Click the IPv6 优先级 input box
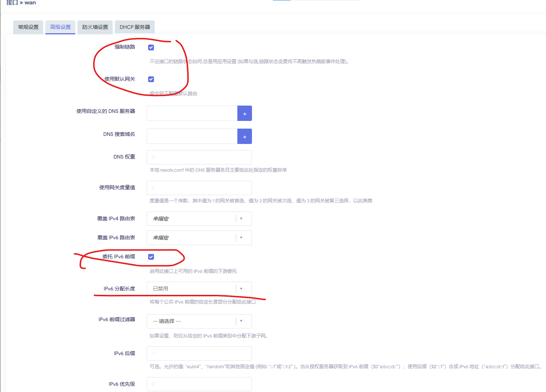 (x=199, y=384)
